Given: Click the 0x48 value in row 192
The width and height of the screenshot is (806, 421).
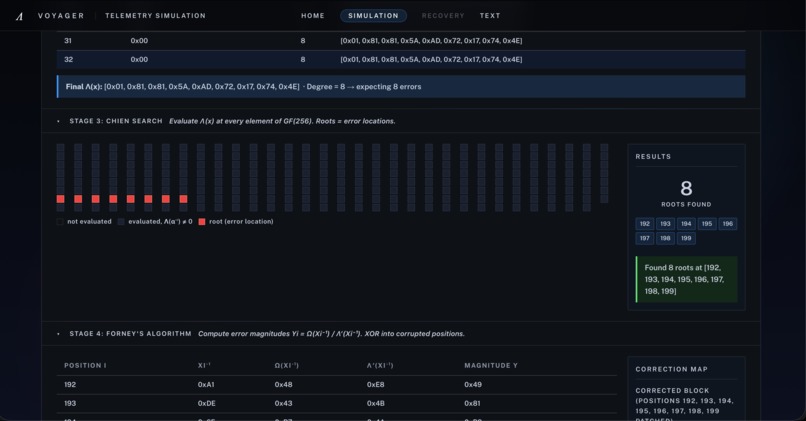Looking at the screenshot, I should [x=283, y=385].
